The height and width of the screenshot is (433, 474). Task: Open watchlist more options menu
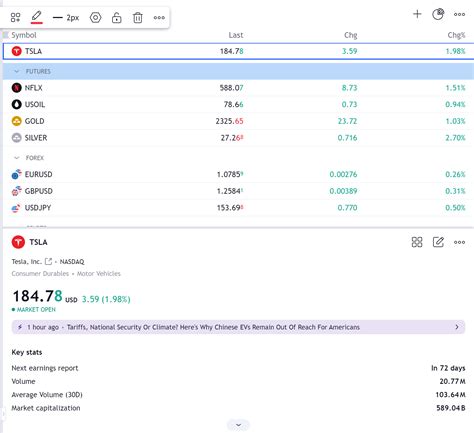(x=459, y=14)
